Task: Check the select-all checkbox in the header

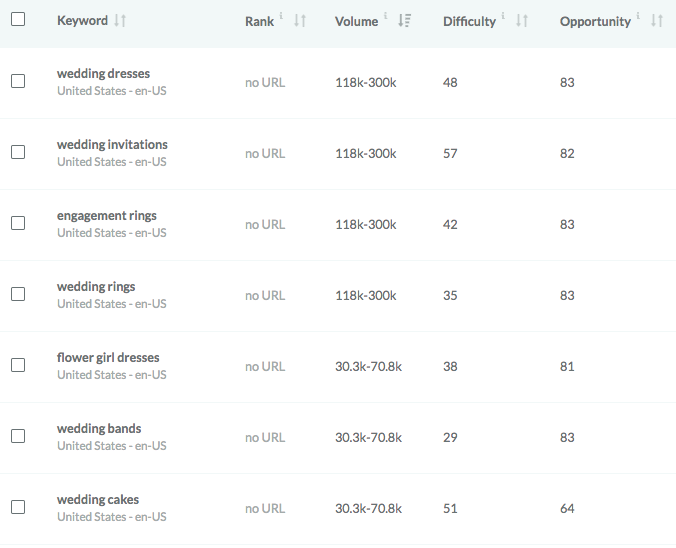Action: pos(18,19)
